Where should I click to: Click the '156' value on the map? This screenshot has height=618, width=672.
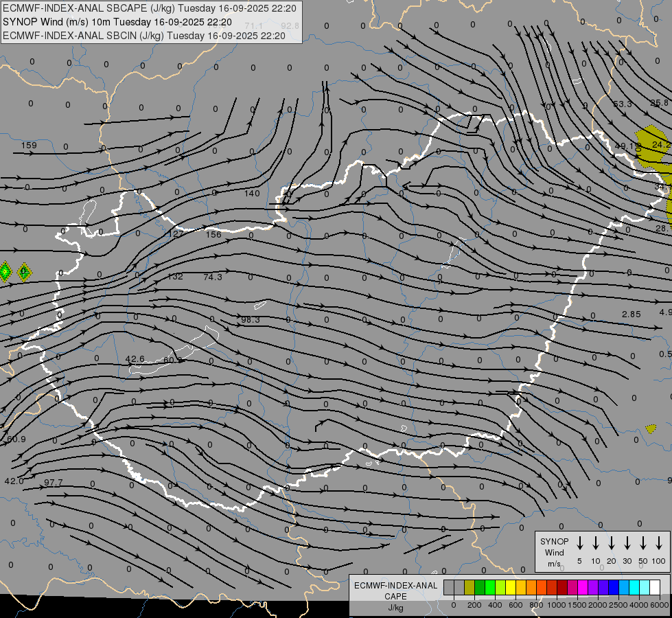(x=213, y=235)
